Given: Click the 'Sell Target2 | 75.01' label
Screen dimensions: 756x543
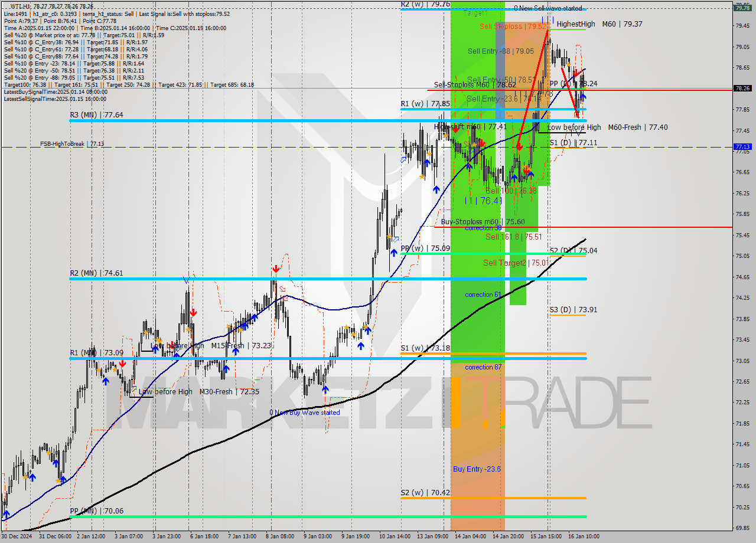Looking at the screenshot, I should [516, 263].
